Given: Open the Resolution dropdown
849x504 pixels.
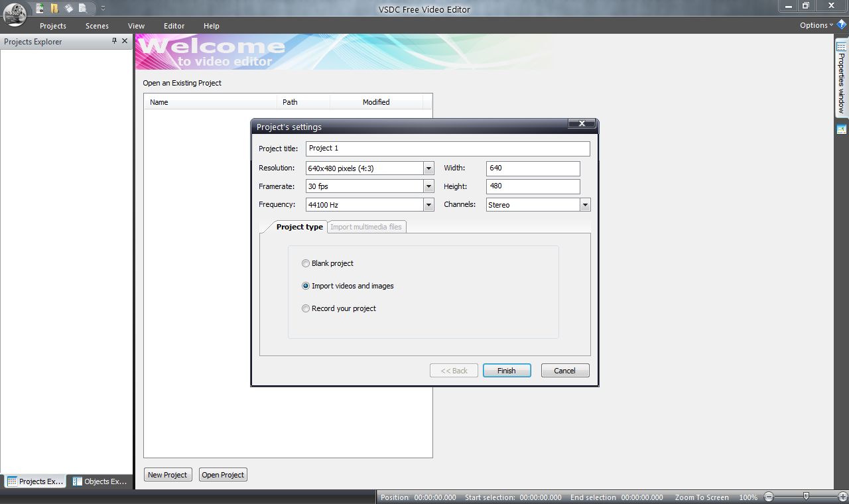Looking at the screenshot, I should coord(428,168).
